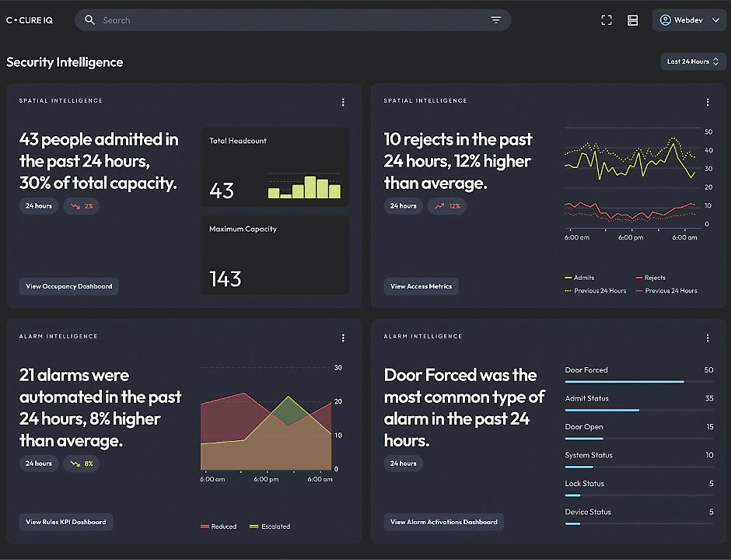This screenshot has height=560, width=731.
Task: Toggle the Reduced legend series
Action: pyautogui.click(x=219, y=527)
